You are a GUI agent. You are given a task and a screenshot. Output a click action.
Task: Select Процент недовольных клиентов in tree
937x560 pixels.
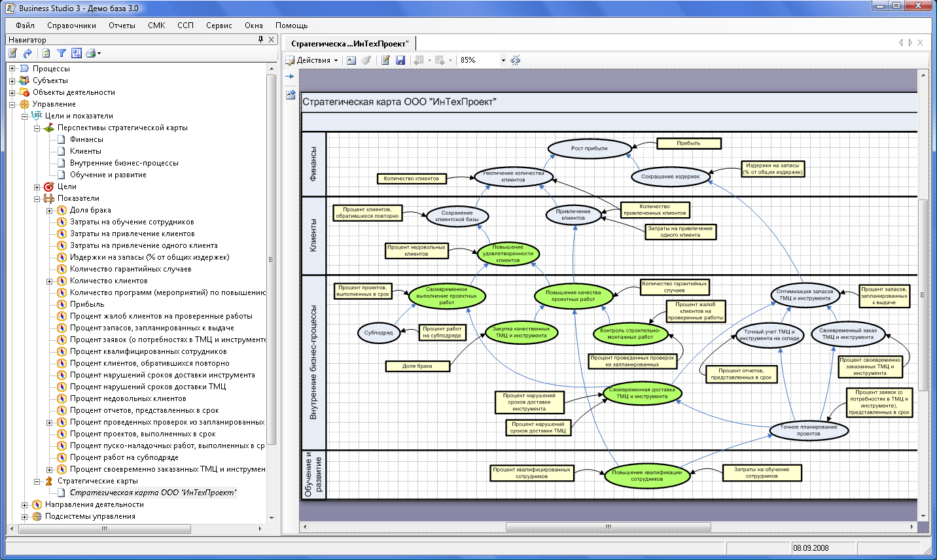click(128, 398)
